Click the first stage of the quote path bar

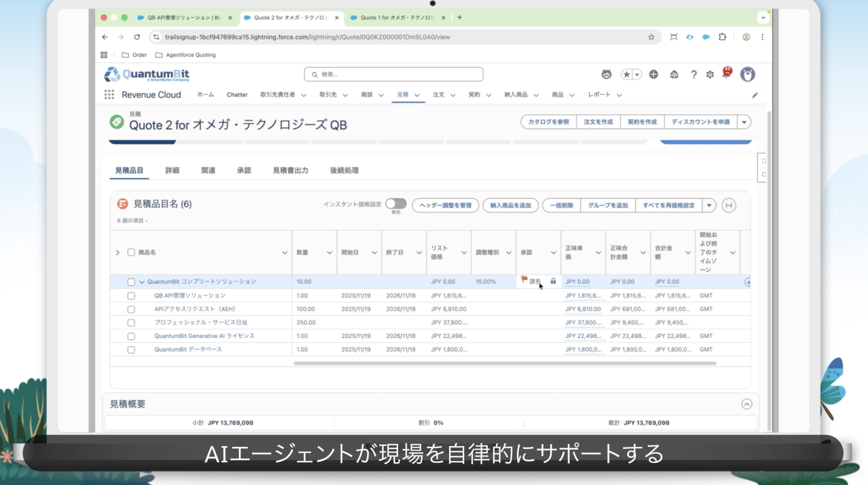point(142,142)
